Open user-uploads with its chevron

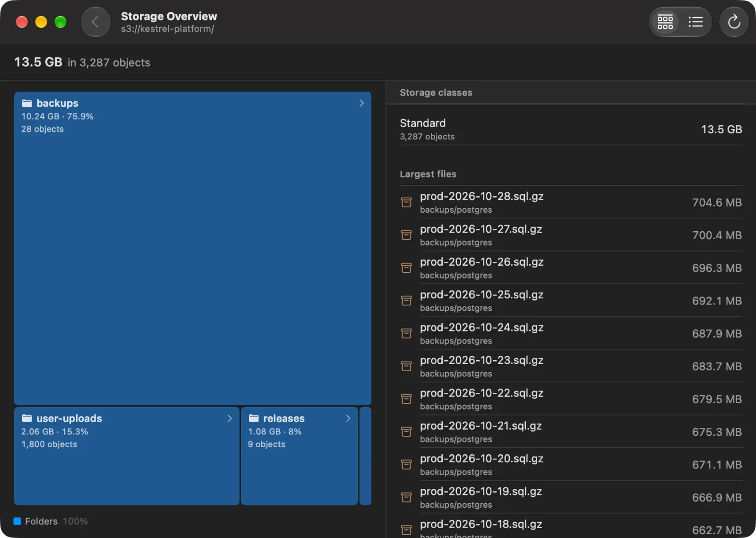point(230,418)
